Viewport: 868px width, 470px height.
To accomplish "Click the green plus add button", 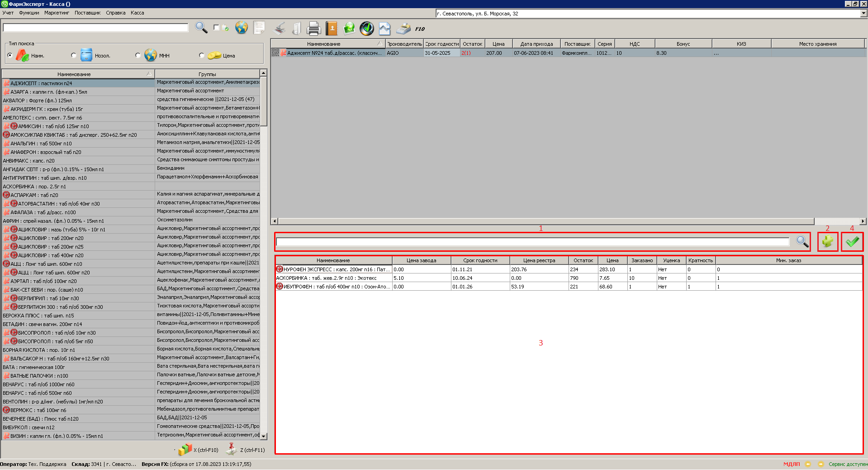I will [x=827, y=242].
